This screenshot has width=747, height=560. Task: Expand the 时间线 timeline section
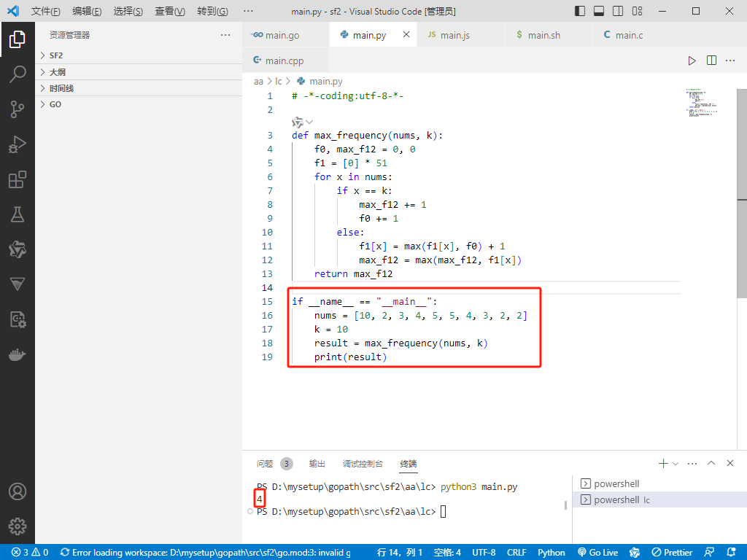pyautogui.click(x=139, y=88)
